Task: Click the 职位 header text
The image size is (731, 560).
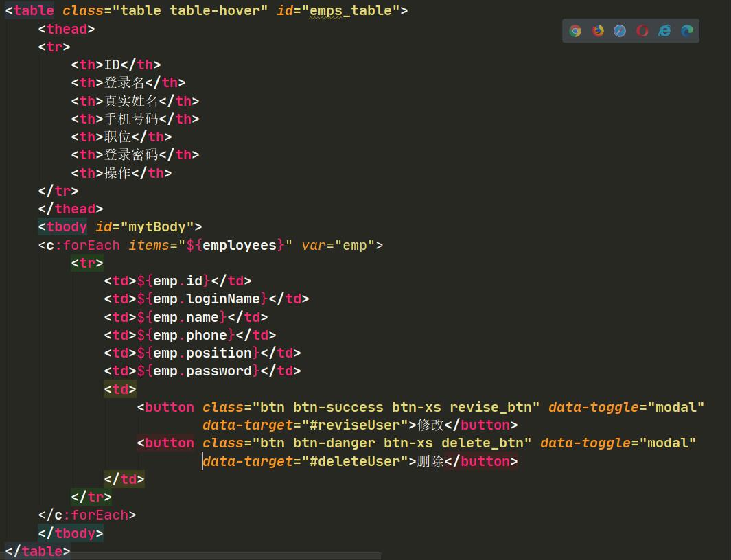Action: pos(117,137)
